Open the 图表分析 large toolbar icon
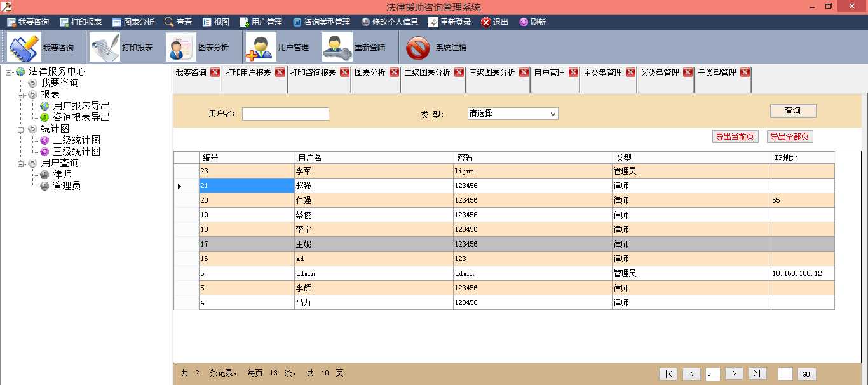Image resolution: width=868 pixels, height=385 pixels. [x=181, y=47]
